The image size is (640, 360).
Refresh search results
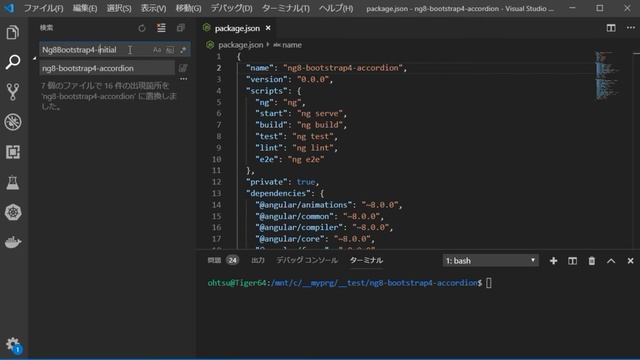[142, 28]
